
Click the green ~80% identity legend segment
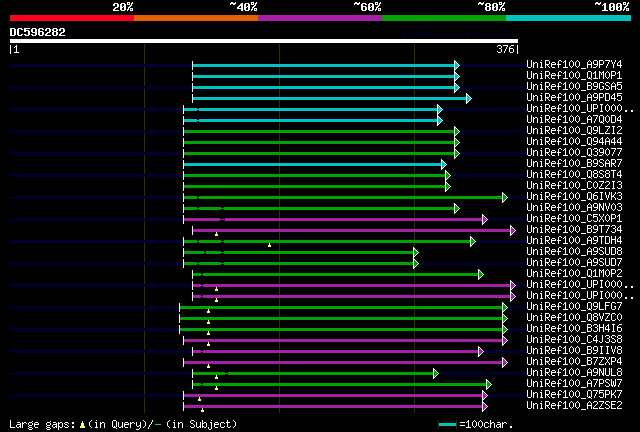pyautogui.click(x=444, y=18)
